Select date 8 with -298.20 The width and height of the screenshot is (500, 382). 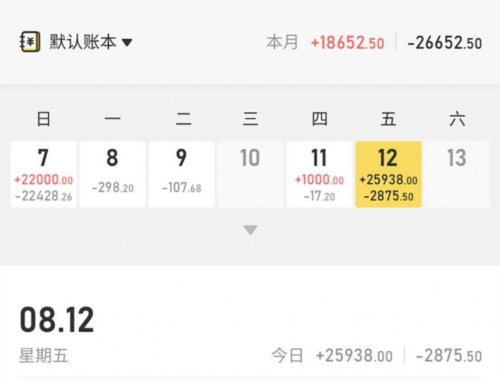113,174
